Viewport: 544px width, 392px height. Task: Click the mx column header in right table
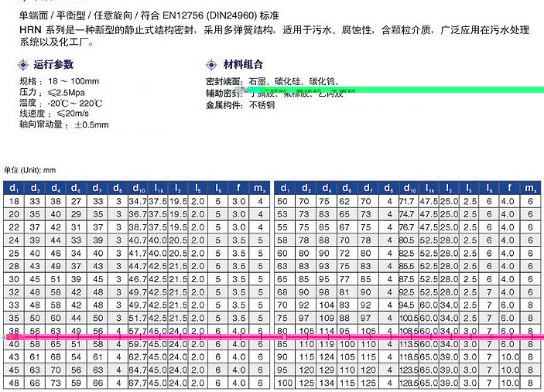(x=530, y=188)
